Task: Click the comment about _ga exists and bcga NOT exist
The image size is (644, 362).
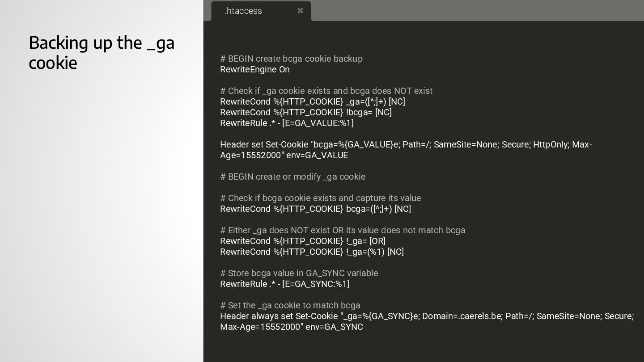Action: coord(326,91)
